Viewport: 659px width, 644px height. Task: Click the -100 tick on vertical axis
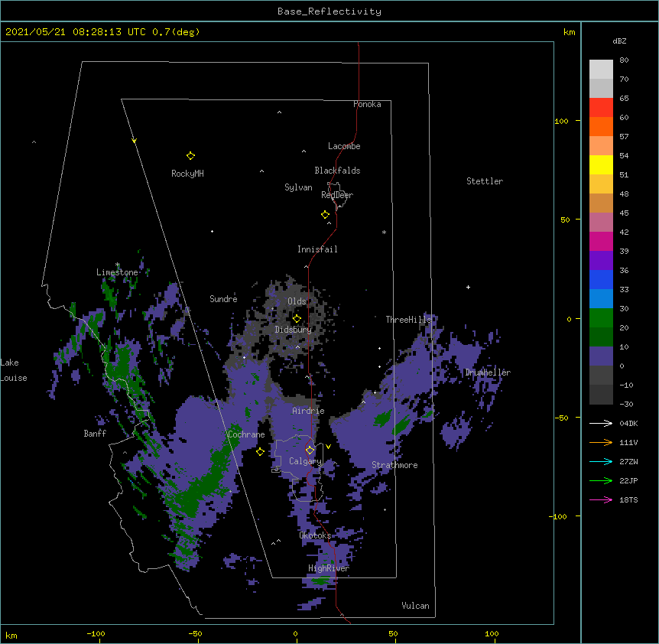click(x=558, y=516)
